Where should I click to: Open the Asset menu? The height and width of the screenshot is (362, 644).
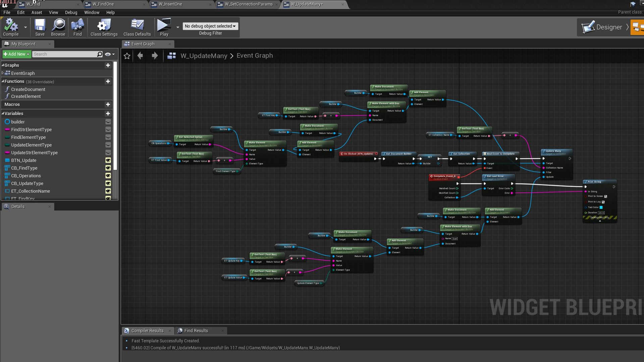37,12
